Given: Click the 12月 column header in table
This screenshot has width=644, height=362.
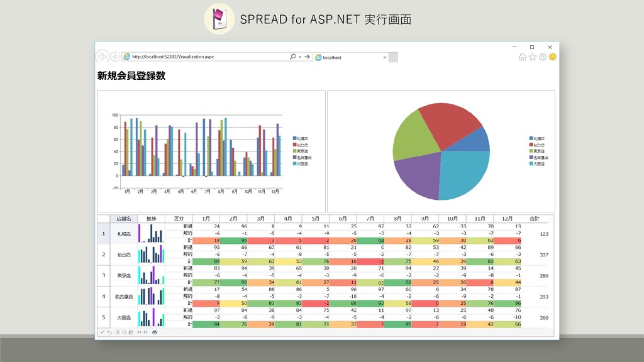Looking at the screenshot, I should point(508,219).
